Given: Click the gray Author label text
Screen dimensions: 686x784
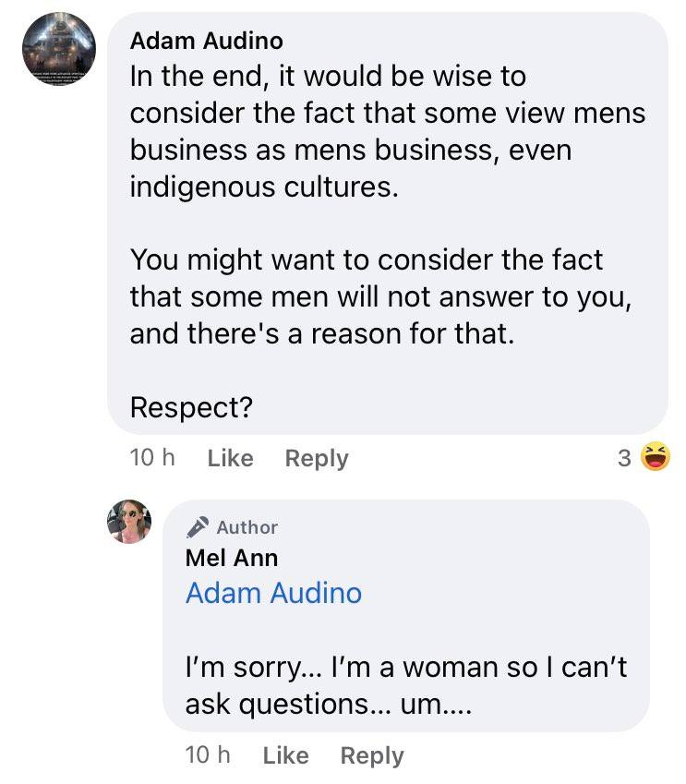Looking at the screenshot, I should (247, 527).
